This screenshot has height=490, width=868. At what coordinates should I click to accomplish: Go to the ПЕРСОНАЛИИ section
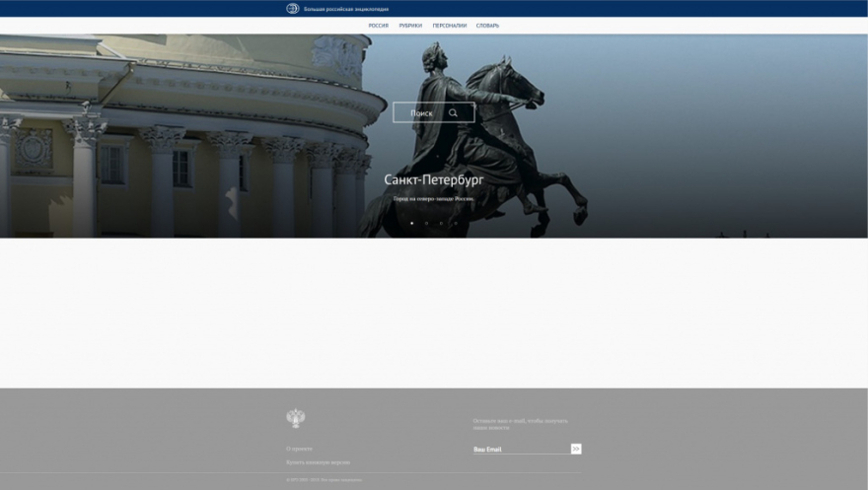tap(449, 26)
